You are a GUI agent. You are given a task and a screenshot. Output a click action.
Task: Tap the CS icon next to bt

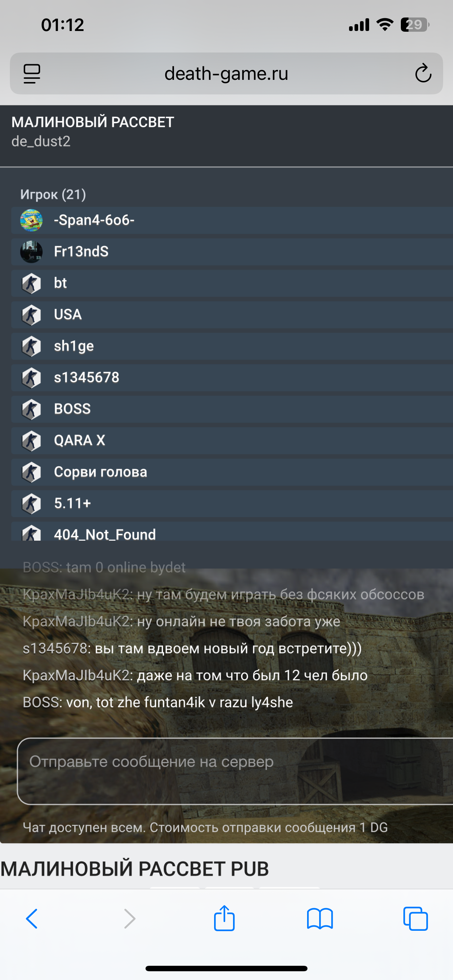31,283
